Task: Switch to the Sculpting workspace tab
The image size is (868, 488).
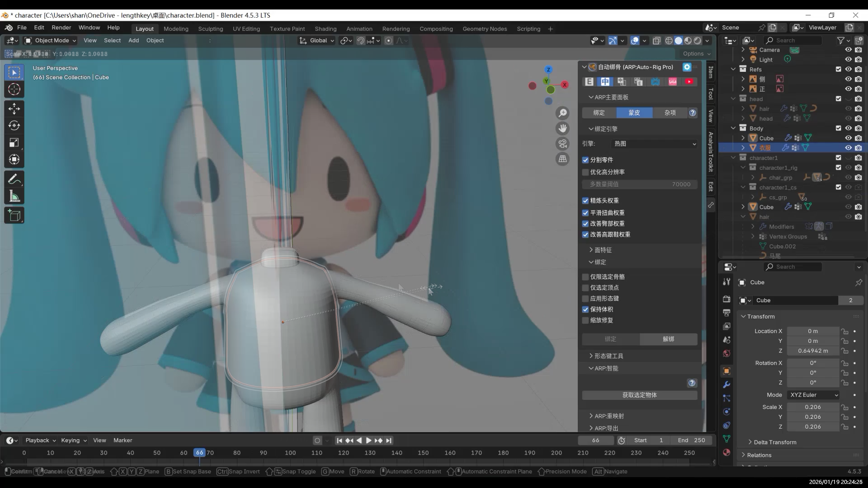Action: [210, 28]
